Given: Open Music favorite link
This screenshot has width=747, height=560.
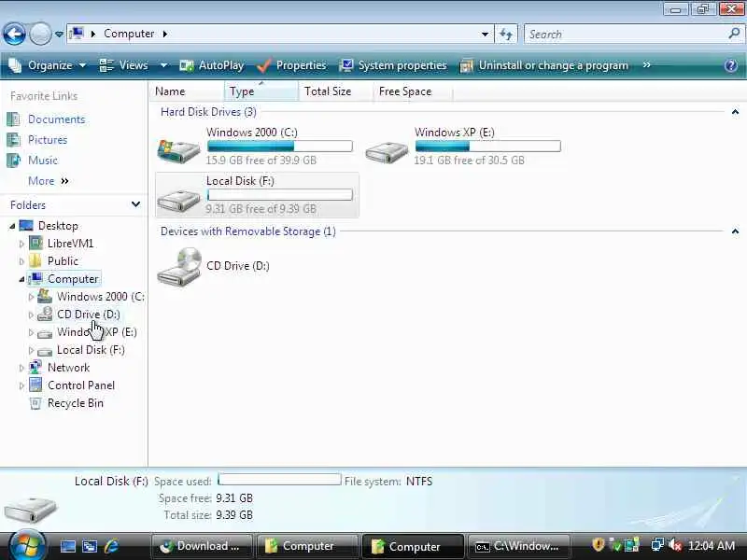Looking at the screenshot, I should 42,161.
